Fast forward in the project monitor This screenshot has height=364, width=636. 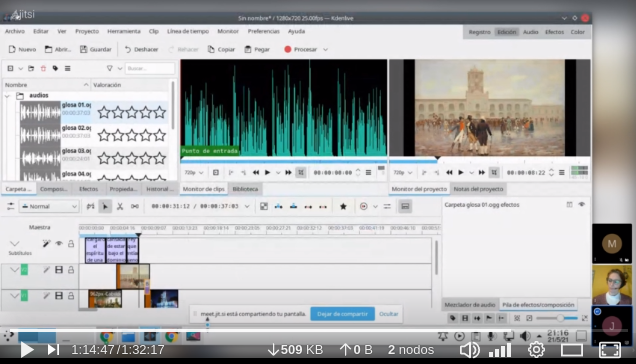pyautogui.click(x=481, y=172)
